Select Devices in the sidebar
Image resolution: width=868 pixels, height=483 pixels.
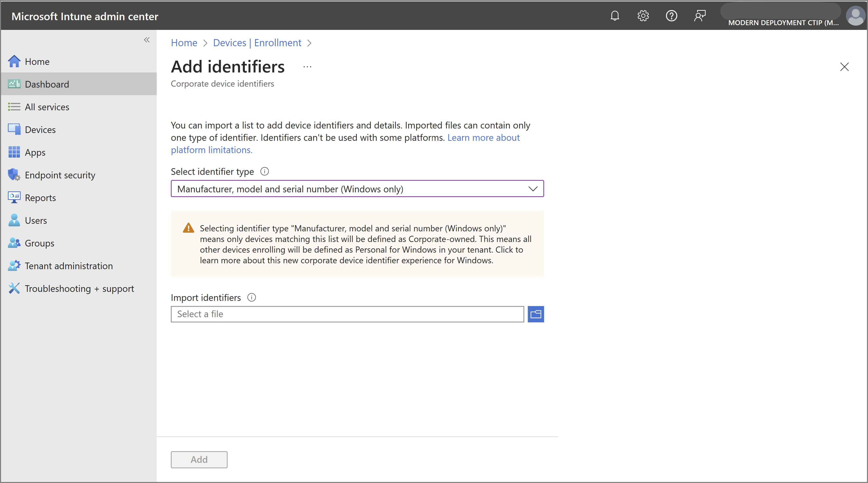point(40,129)
